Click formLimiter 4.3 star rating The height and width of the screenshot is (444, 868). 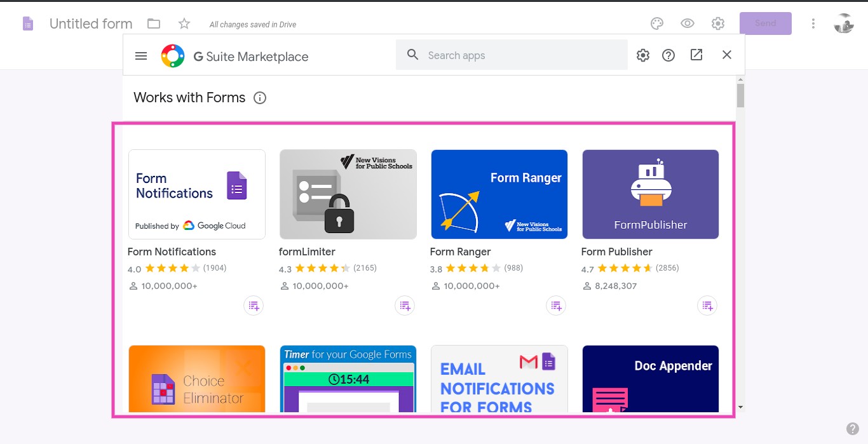tap(323, 268)
